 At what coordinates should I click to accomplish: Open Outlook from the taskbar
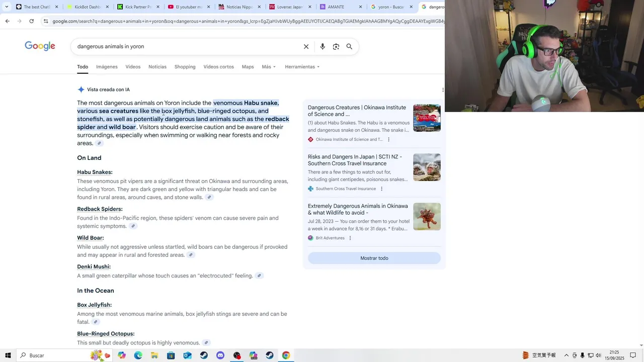(187, 355)
